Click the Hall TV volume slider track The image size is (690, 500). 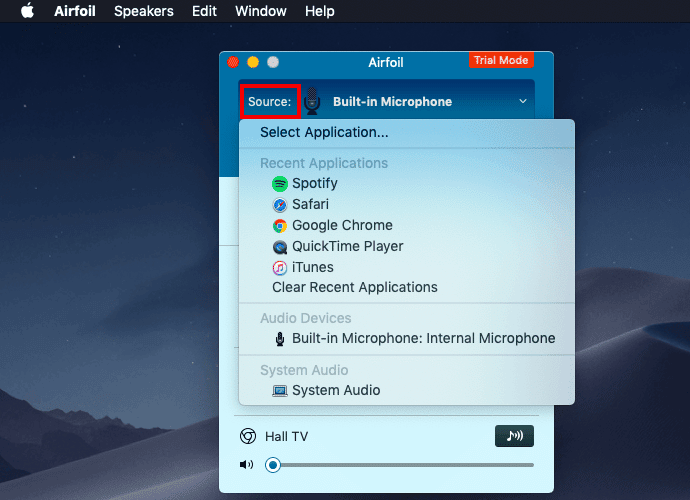click(x=400, y=465)
